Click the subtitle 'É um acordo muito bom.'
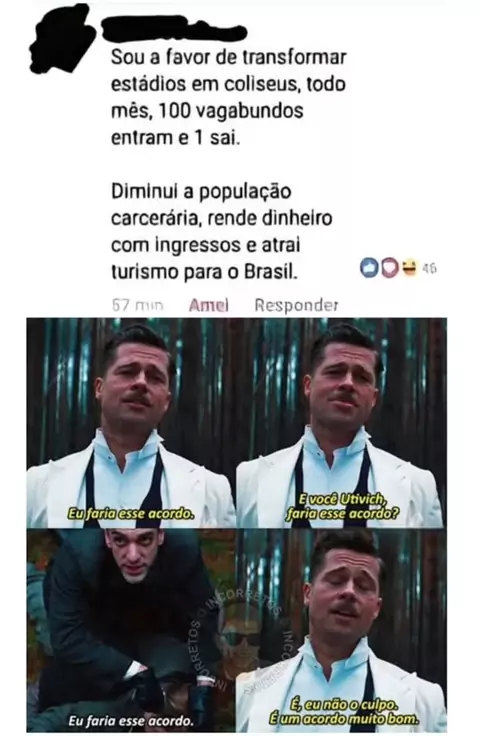 tap(343, 719)
